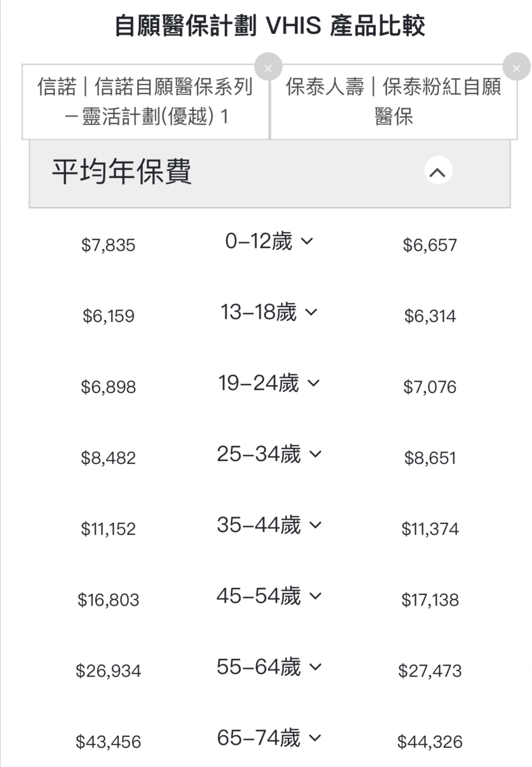Select the 保泰人壽 保泰粉紅自願醫保 tab
The image size is (532, 767).
(x=394, y=102)
